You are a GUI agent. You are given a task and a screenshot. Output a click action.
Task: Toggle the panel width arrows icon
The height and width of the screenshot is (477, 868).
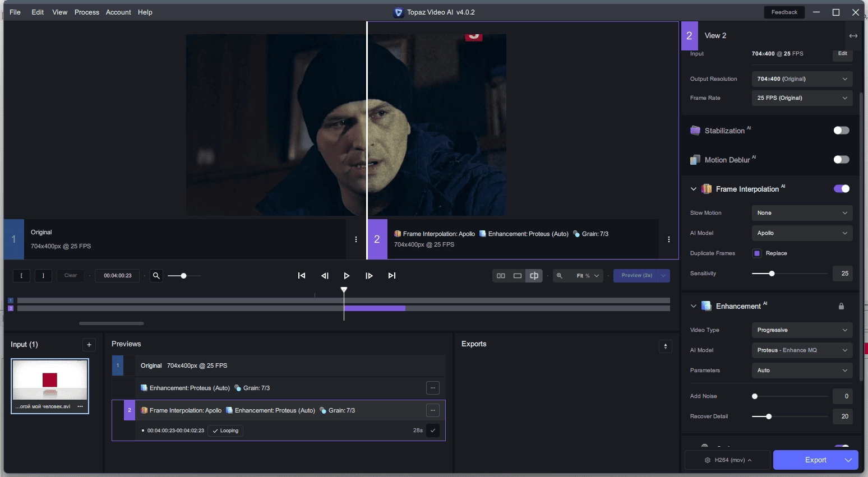[x=853, y=36]
